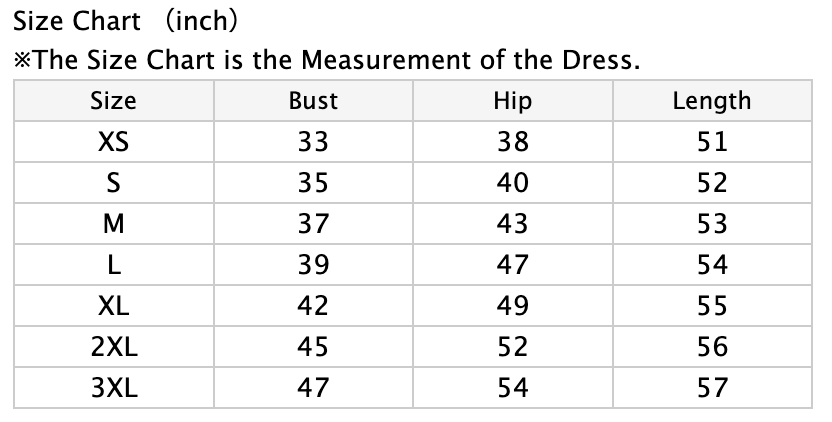The width and height of the screenshot is (832, 422).
Task: Click the XL bust value 42
Action: click(x=313, y=306)
